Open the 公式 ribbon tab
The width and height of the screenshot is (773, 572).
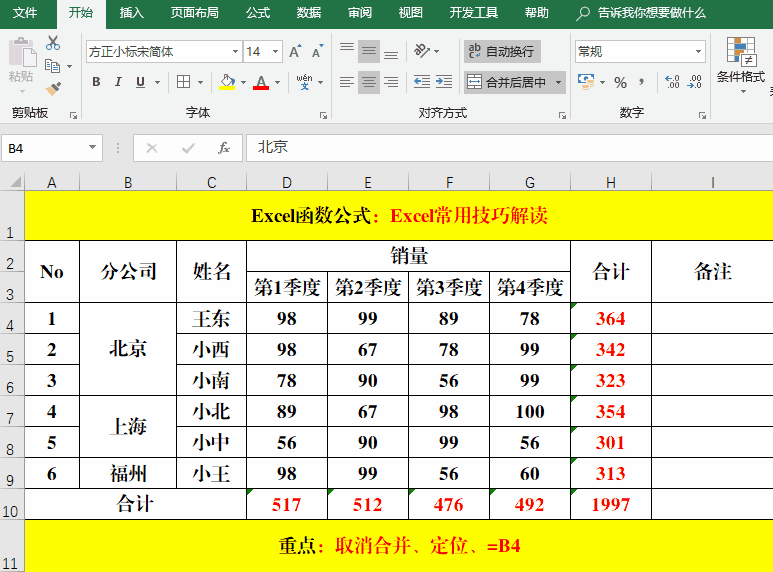tap(257, 13)
